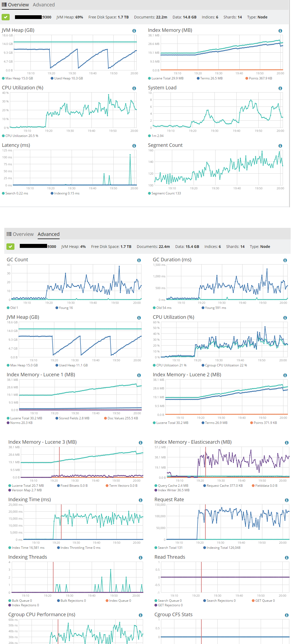Click info icon for GC Duration (ms)
This screenshot has height=644, width=292.
click(285, 260)
